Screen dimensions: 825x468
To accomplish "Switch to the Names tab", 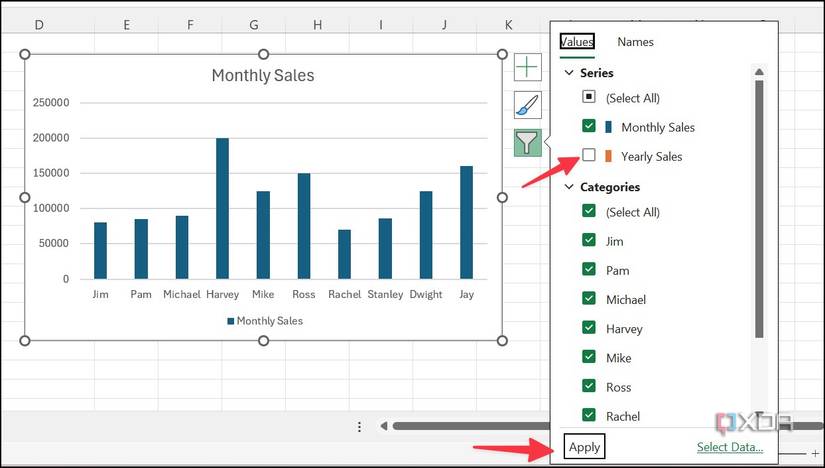I will (x=636, y=42).
